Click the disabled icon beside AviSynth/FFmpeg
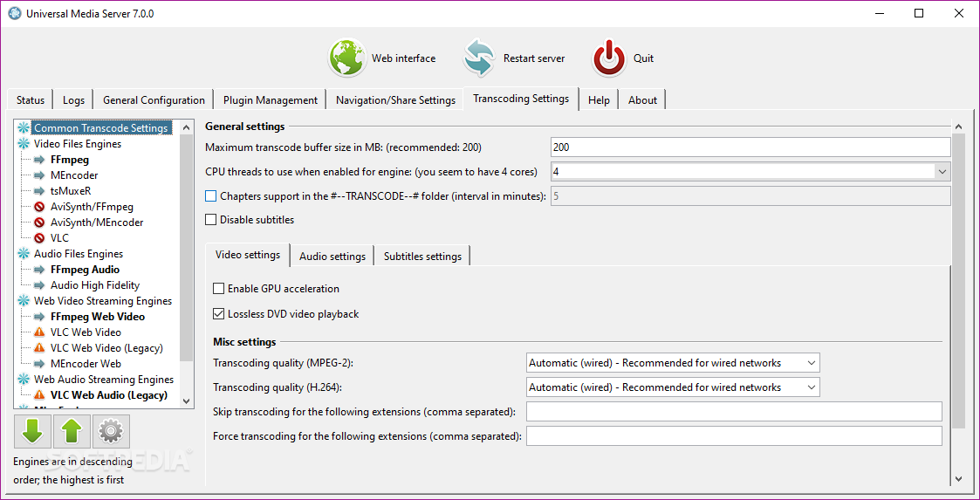Screen dimensions: 980x500 click(x=40, y=206)
